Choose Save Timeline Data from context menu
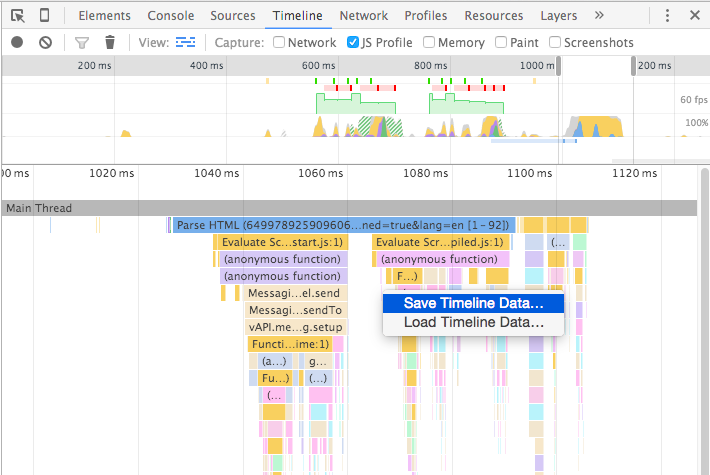Viewport: 710px width, 475px height. tap(473, 303)
